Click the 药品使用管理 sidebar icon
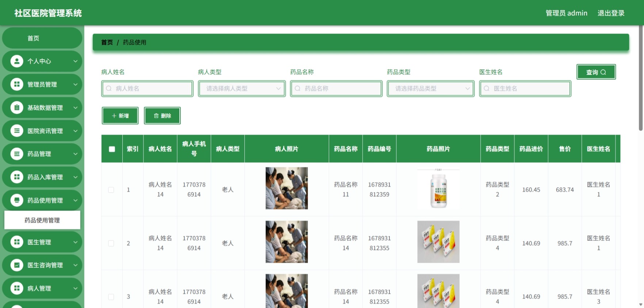The image size is (644, 308). point(16,200)
